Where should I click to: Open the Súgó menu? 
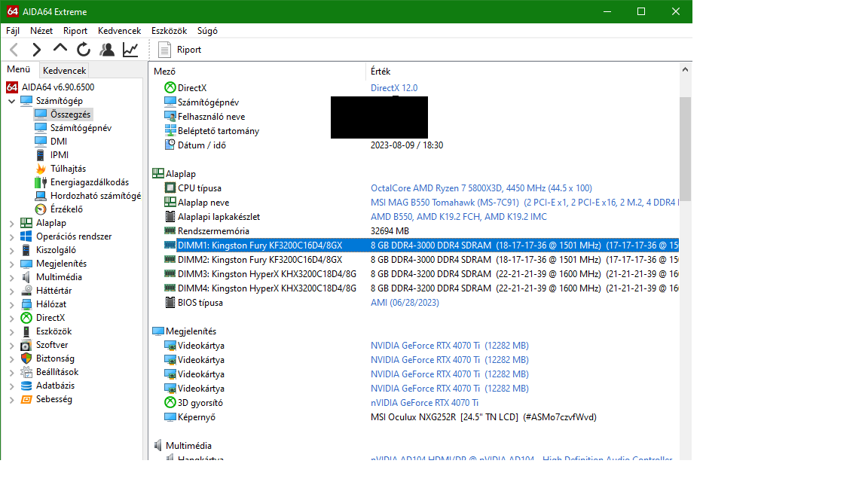(x=208, y=31)
